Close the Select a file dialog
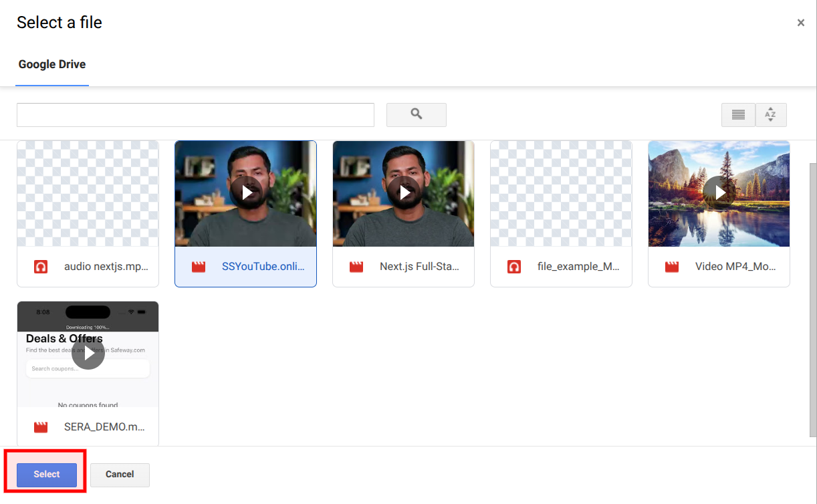This screenshot has width=817, height=504. click(800, 23)
